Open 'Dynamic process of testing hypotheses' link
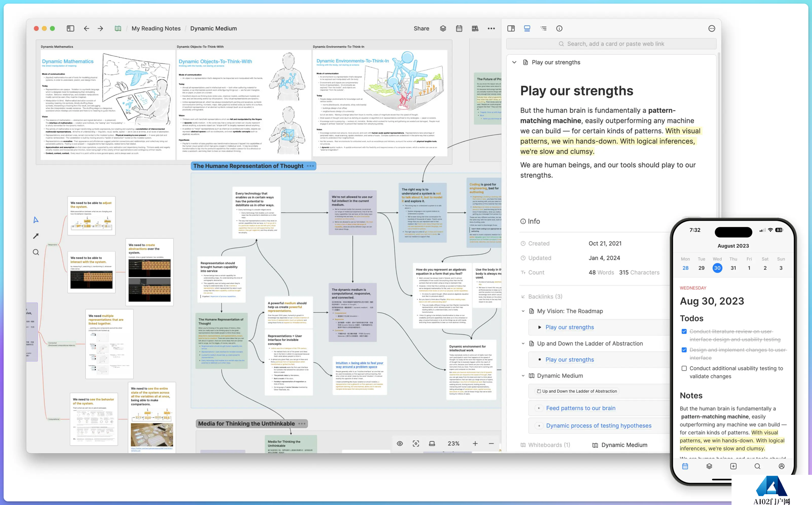Image resolution: width=812 pixels, height=505 pixels. [599, 426]
